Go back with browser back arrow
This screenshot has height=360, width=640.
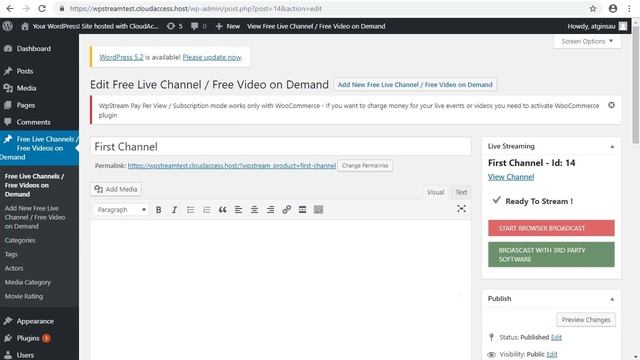[10, 9]
